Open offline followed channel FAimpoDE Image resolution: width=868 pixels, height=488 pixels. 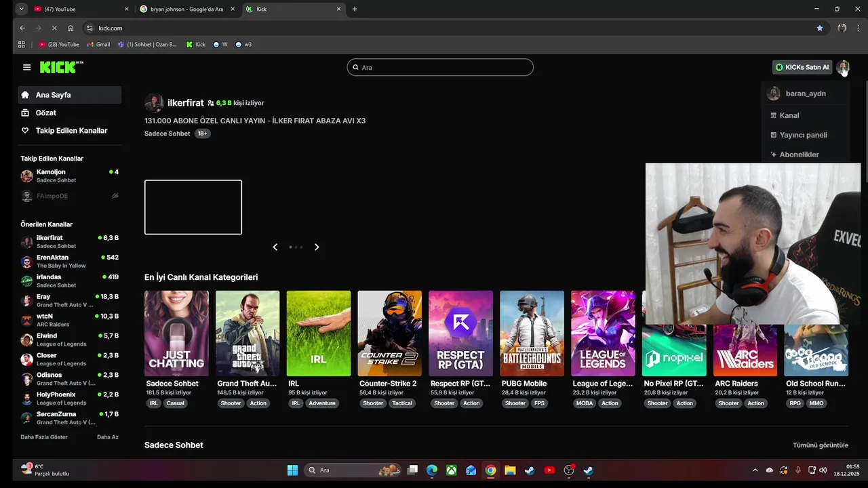click(x=70, y=196)
